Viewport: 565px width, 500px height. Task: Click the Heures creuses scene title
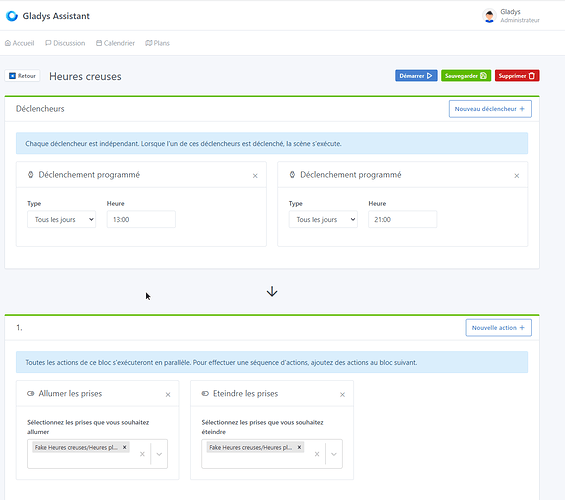[85, 76]
